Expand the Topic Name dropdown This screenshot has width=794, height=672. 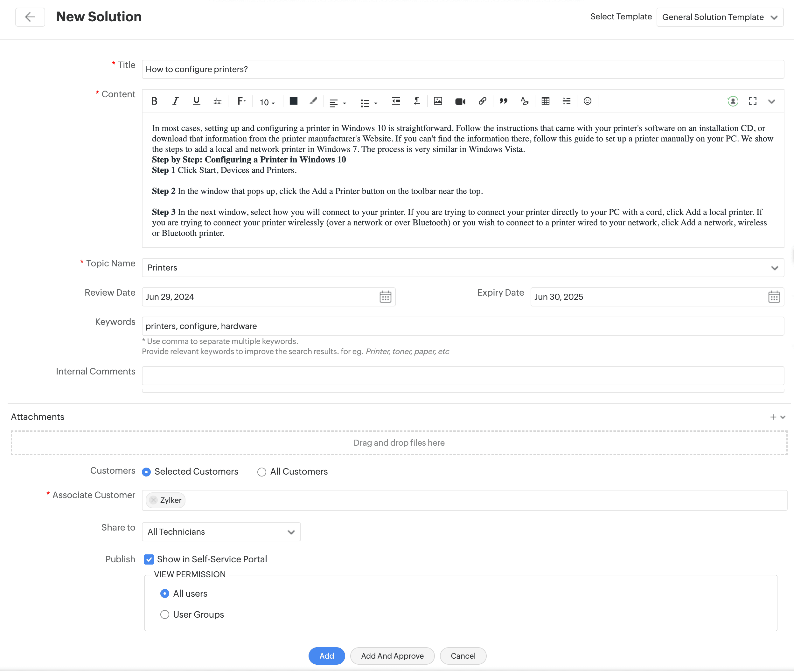coord(463,268)
